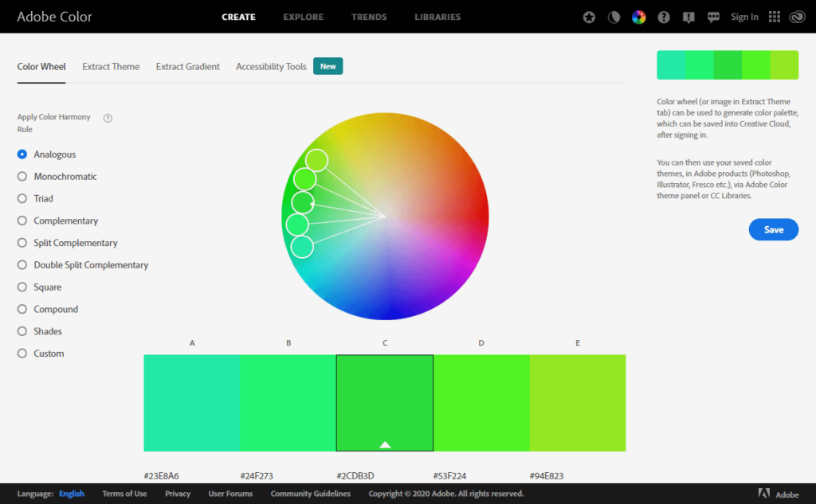
Task: Select the base color swatch C
Action: [x=385, y=403]
